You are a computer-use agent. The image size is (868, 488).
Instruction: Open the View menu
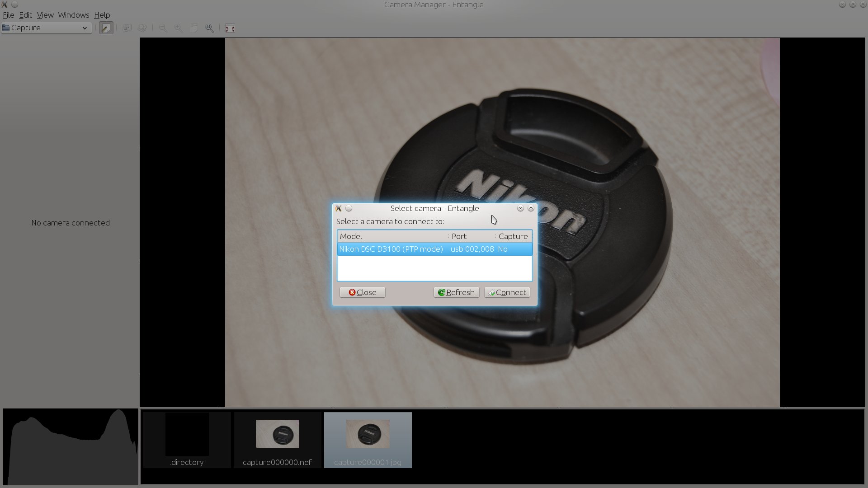coord(45,15)
